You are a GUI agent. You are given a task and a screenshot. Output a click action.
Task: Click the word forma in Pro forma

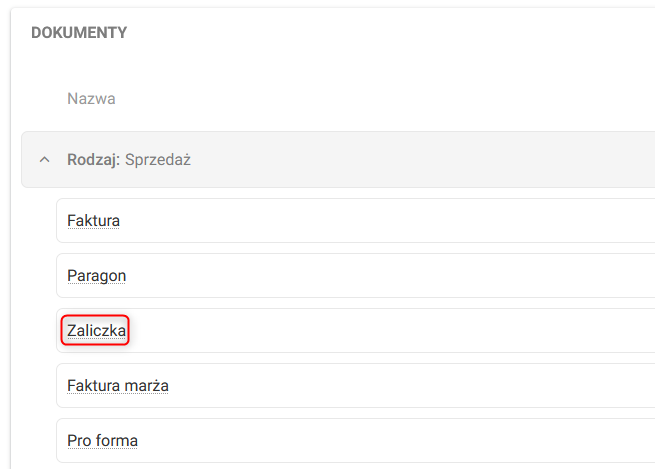point(117,440)
